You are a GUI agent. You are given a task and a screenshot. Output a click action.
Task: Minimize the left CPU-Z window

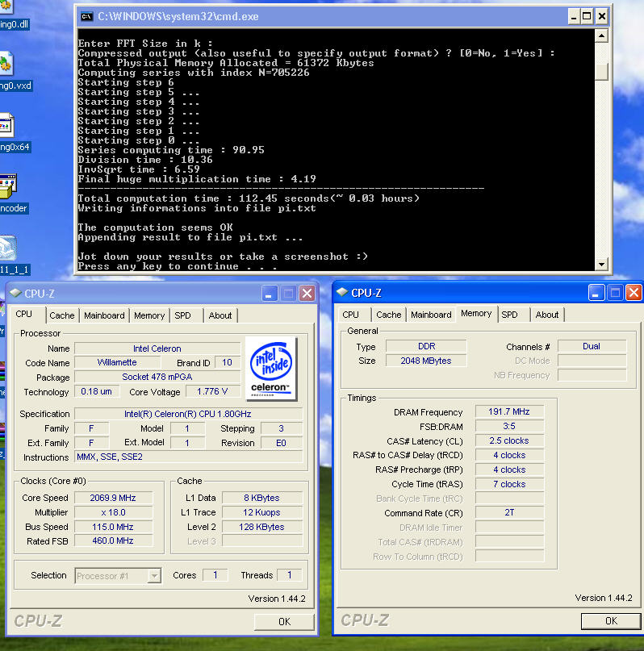(270, 294)
